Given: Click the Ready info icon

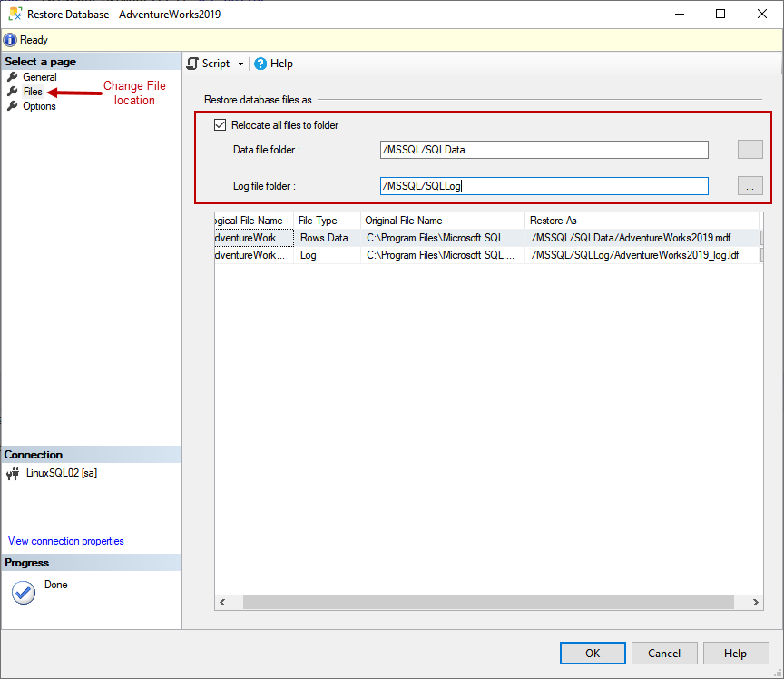Looking at the screenshot, I should (10, 40).
